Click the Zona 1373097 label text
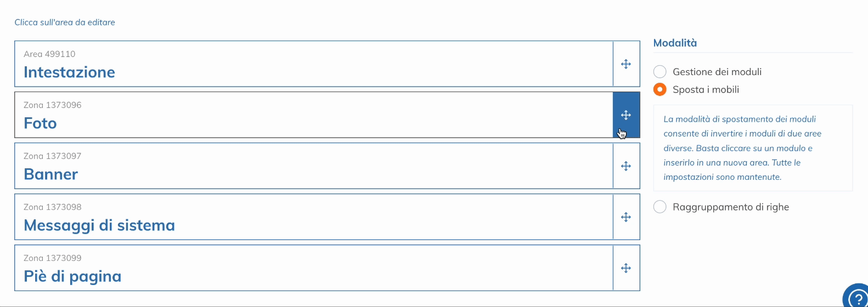 [52, 156]
